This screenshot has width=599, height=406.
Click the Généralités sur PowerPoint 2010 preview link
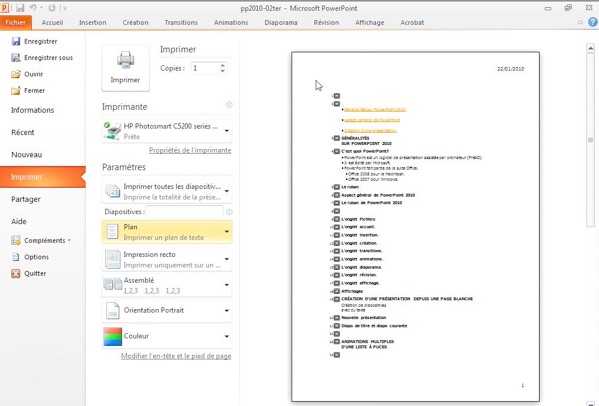[375, 110]
